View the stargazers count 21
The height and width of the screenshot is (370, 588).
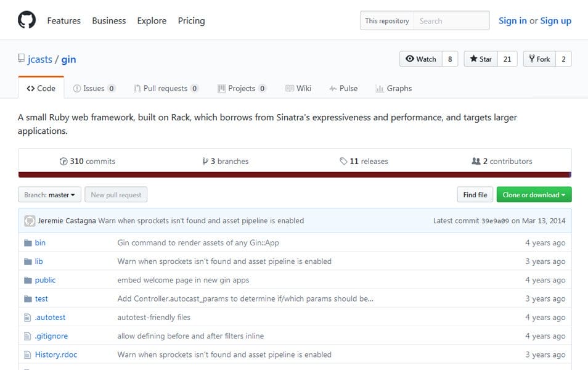pyautogui.click(x=507, y=59)
